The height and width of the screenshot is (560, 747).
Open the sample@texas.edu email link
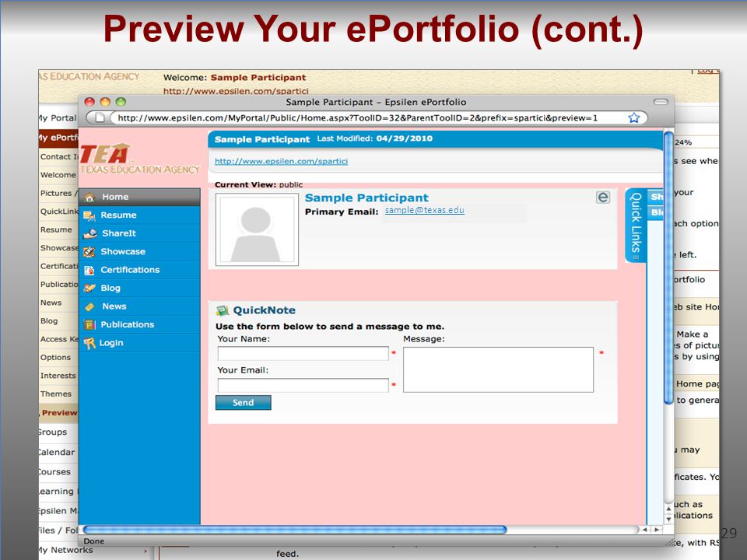(425, 210)
